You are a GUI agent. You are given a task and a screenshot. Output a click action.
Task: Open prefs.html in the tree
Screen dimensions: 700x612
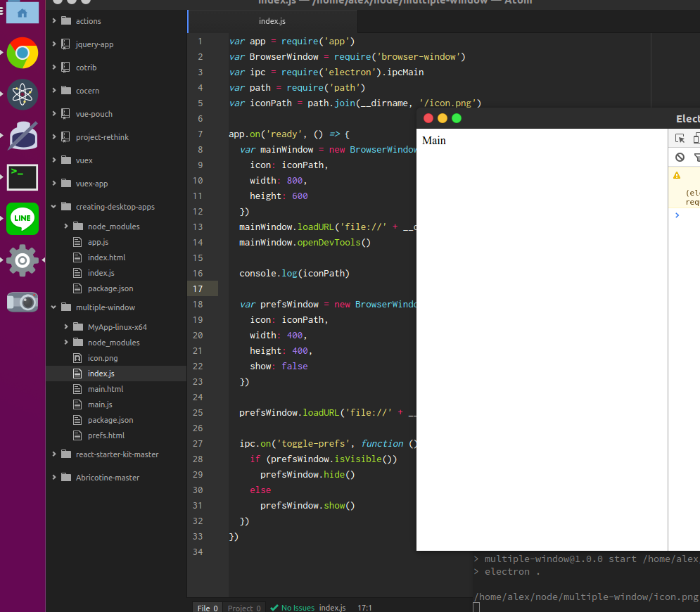106,435
